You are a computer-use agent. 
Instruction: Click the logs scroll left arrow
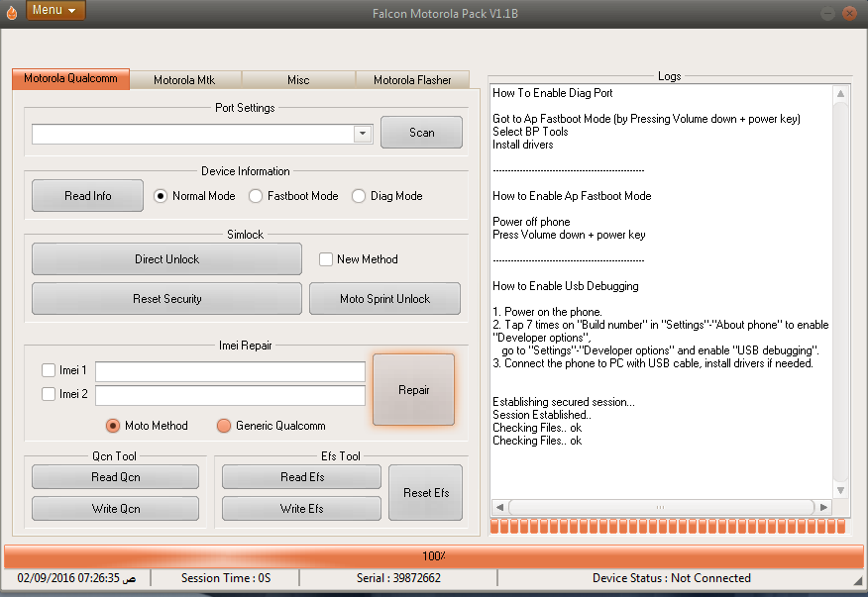tap(499, 507)
